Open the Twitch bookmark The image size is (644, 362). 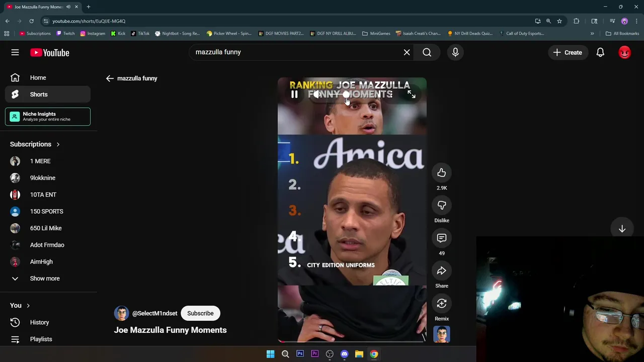click(65, 34)
